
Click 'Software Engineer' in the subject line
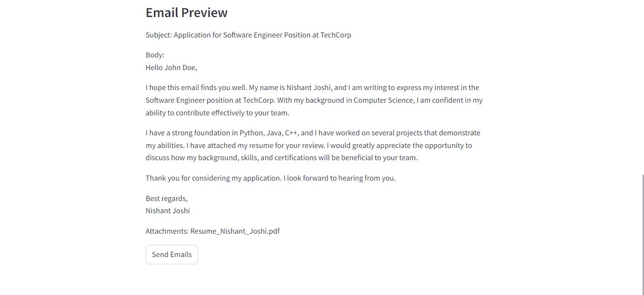pyautogui.click(x=254, y=35)
